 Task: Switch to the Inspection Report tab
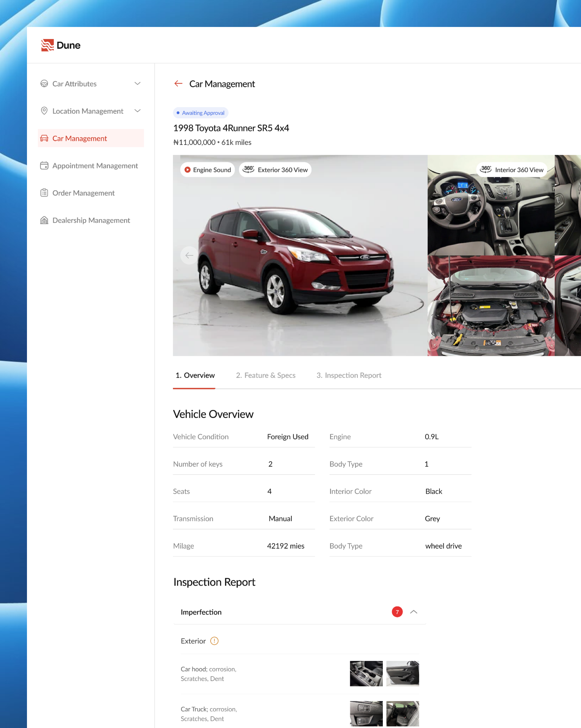349,375
